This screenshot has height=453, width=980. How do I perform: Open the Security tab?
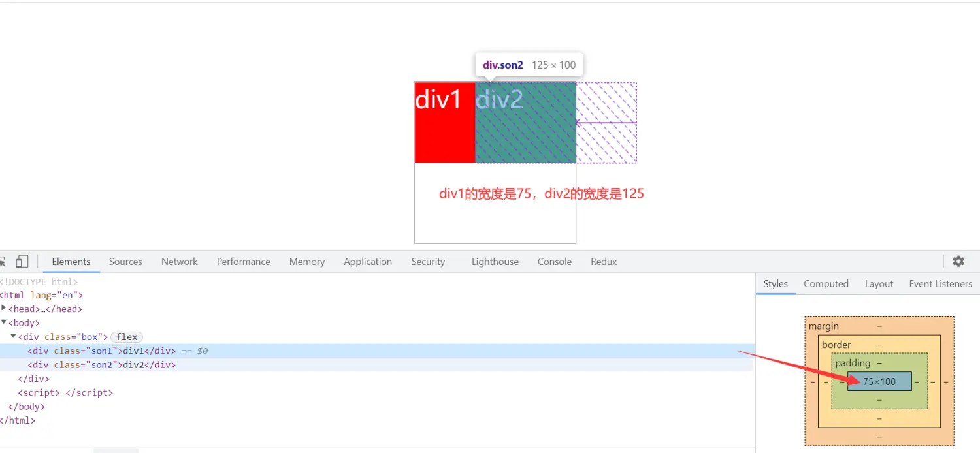428,262
